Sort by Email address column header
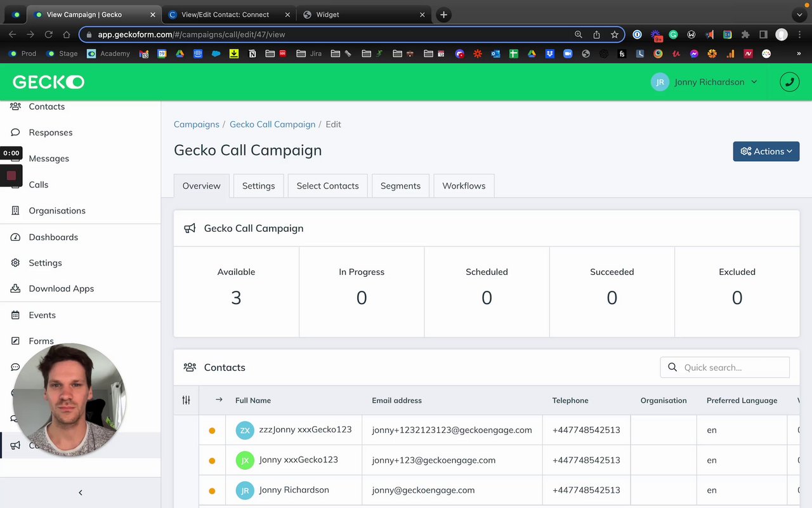812x508 pixels. [396, 400]
